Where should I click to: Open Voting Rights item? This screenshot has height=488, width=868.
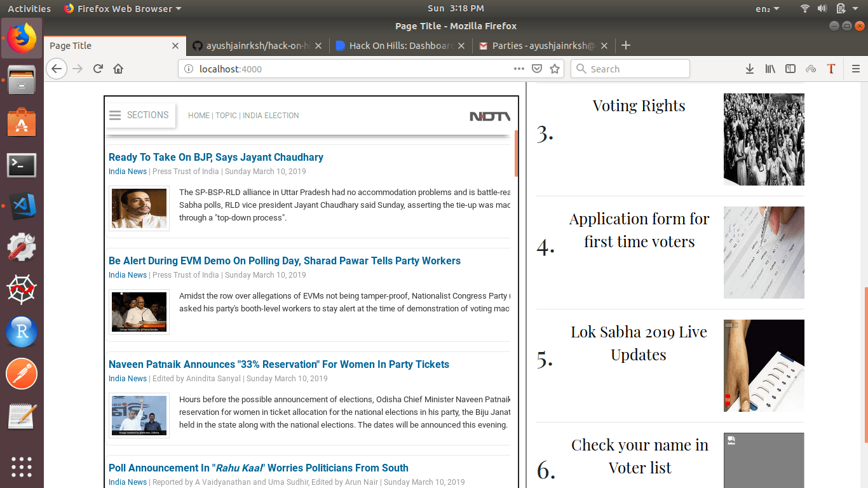tap(639, 105)
